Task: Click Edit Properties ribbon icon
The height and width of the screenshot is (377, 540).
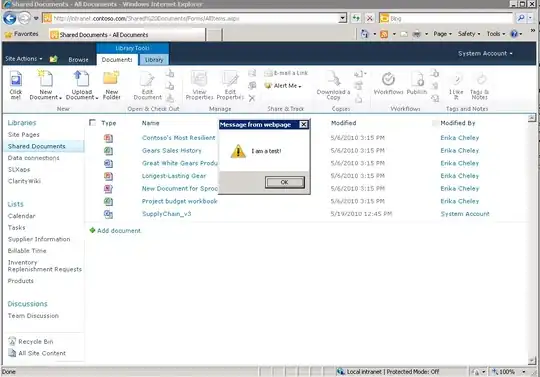Action: click(x=230, y=85)
